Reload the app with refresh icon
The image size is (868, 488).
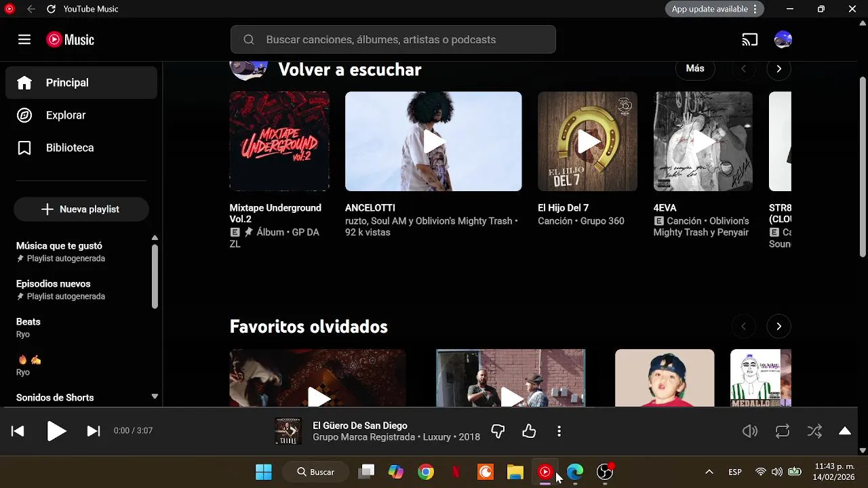[x=51, y=9]
